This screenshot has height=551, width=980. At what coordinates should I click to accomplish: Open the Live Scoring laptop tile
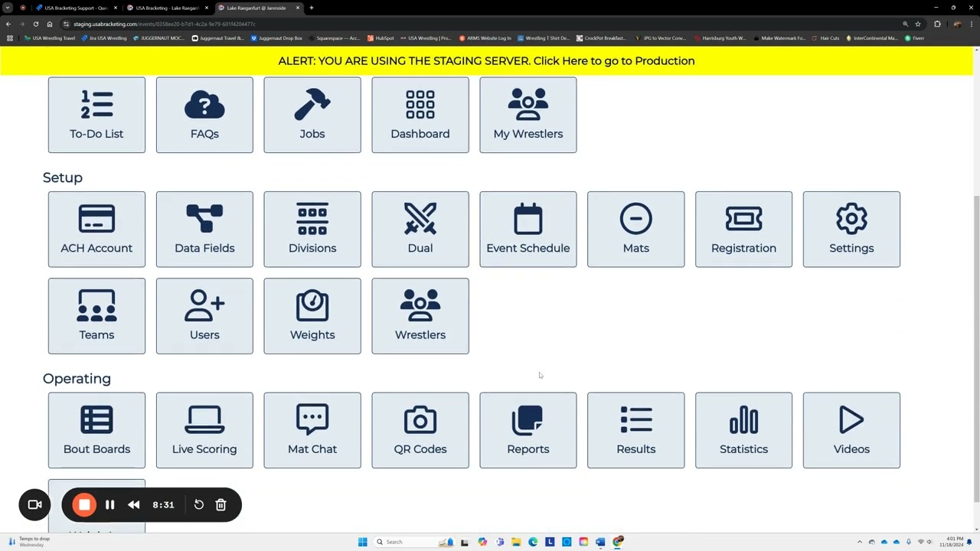click(x=204, y=430)
